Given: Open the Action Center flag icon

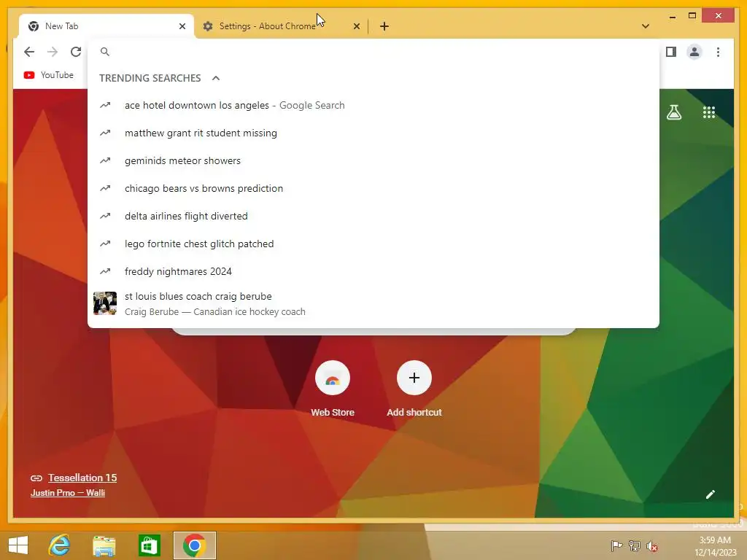Looking at the screenshot, I should point(616,545).
